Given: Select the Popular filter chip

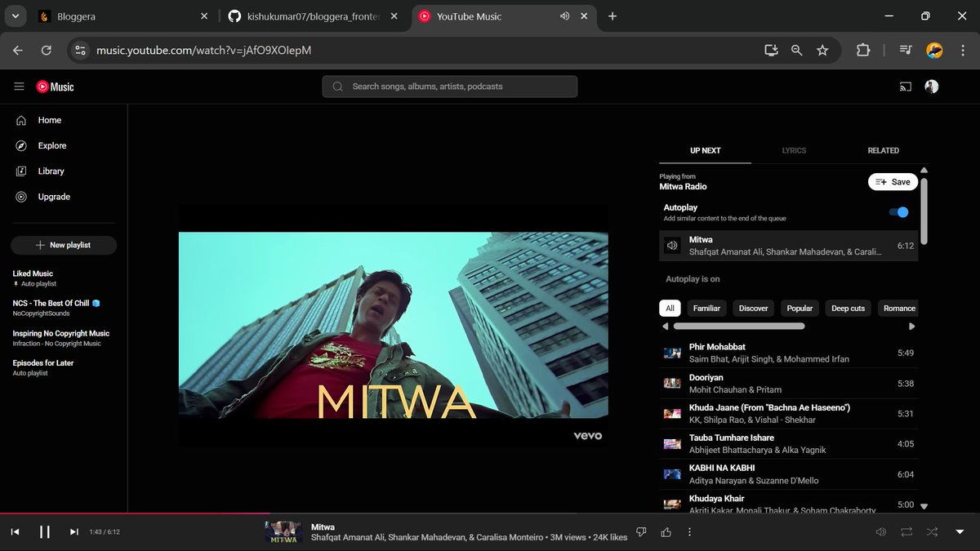Looking at the screenshot, I should (x=800, y=309).
